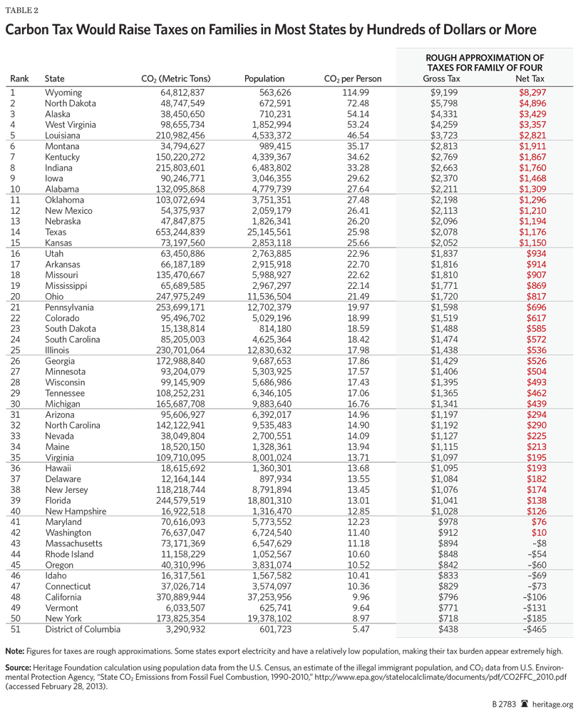Open the EPA CO2FFC_2010.pdf URL
Image resolution: width=588 pixels, height=714 pixels.
pos(443,675)
